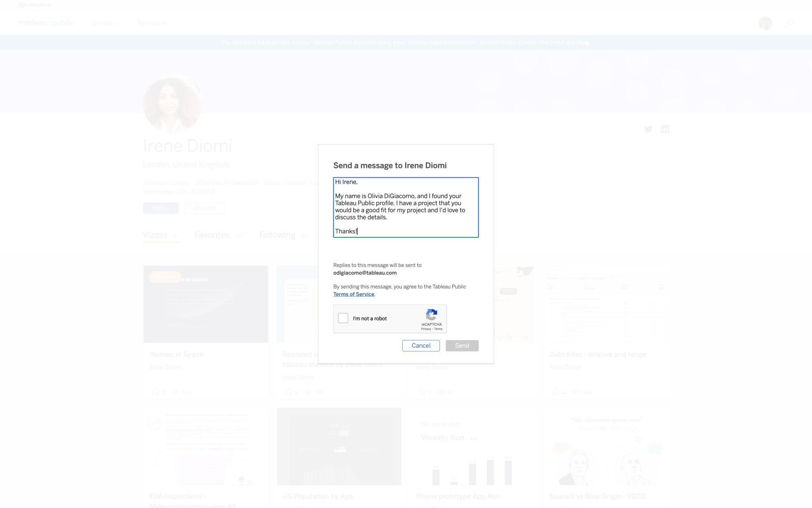The width and height of the screenshot is (812, 508).
Task: Click US Population by Age title
Action: (317, 497)
